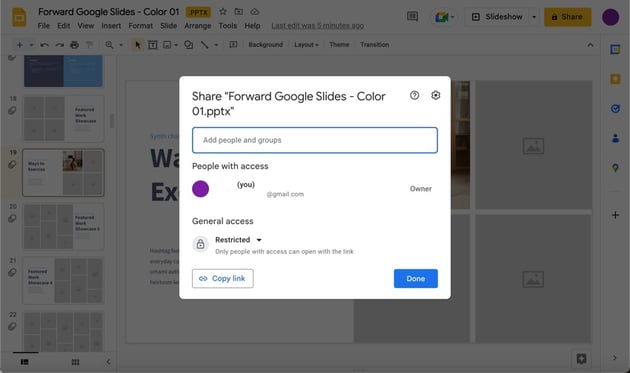This screenshot has height=373, width=630.
Task: Click the Explore button bottom right
Action: tap(581, 358)
